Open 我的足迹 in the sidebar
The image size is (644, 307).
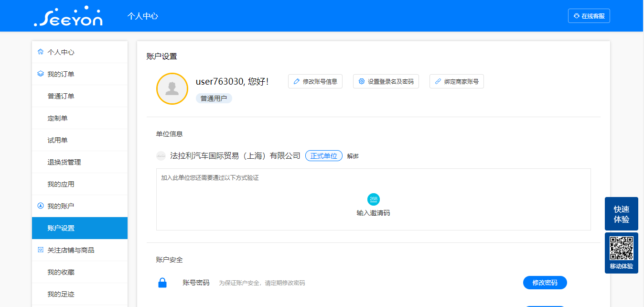tap(80, 294)
